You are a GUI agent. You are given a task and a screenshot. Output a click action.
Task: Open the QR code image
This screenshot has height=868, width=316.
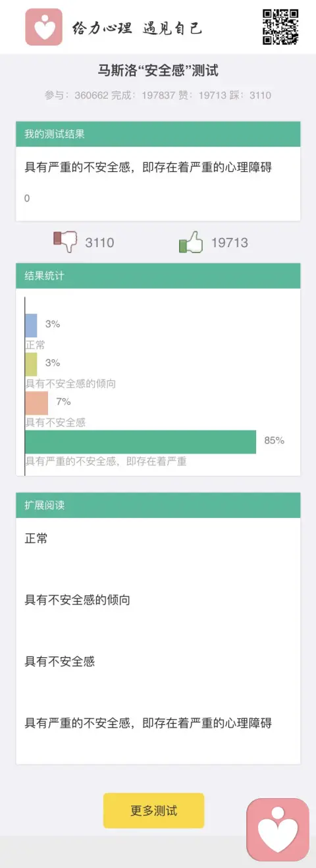coord(281,27)
